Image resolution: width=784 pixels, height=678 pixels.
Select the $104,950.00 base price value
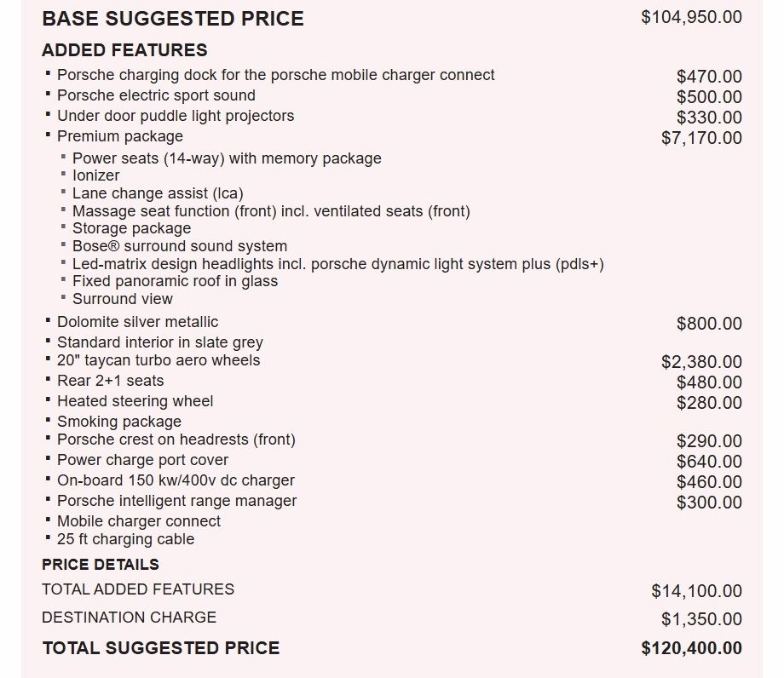click(691, 17)
